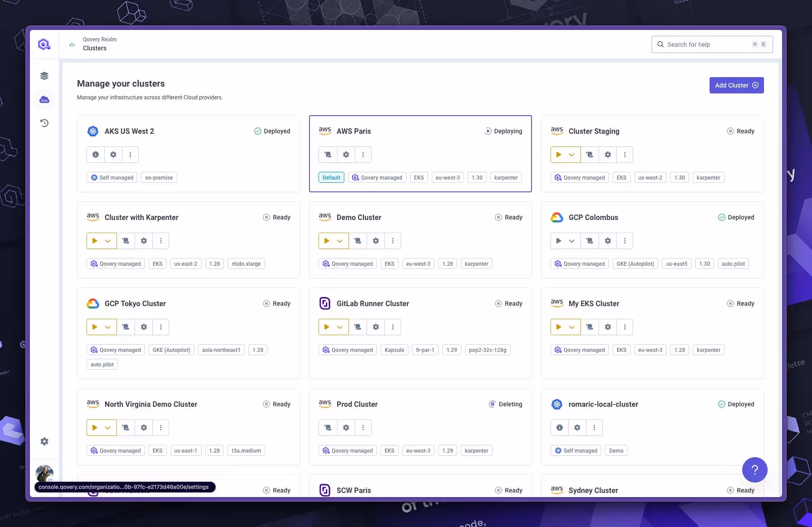The height and width of the screenshot is (527, 812).
Task: Open the Qovery logo home icon
Action: coord(44,44)
